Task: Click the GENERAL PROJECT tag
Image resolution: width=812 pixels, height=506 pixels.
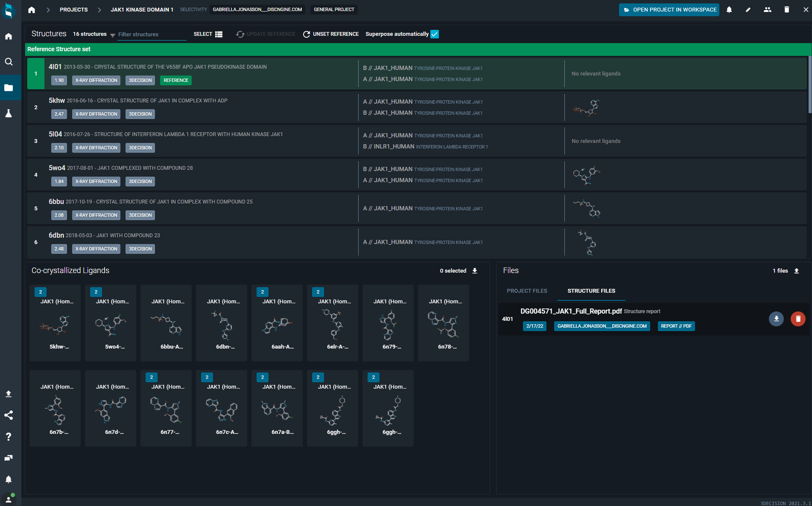Action: (334, 9)
